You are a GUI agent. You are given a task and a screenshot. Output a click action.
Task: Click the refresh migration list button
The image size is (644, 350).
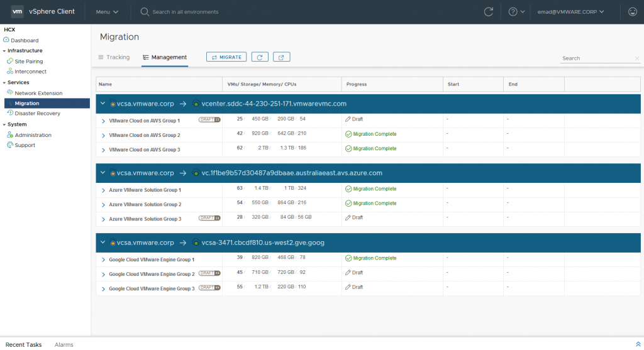point(260,57)
